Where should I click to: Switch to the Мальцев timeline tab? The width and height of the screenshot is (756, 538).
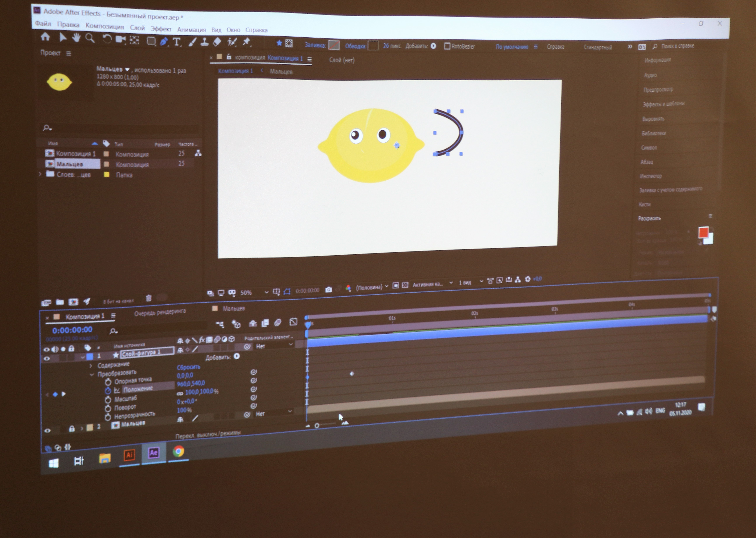(234, 308)
